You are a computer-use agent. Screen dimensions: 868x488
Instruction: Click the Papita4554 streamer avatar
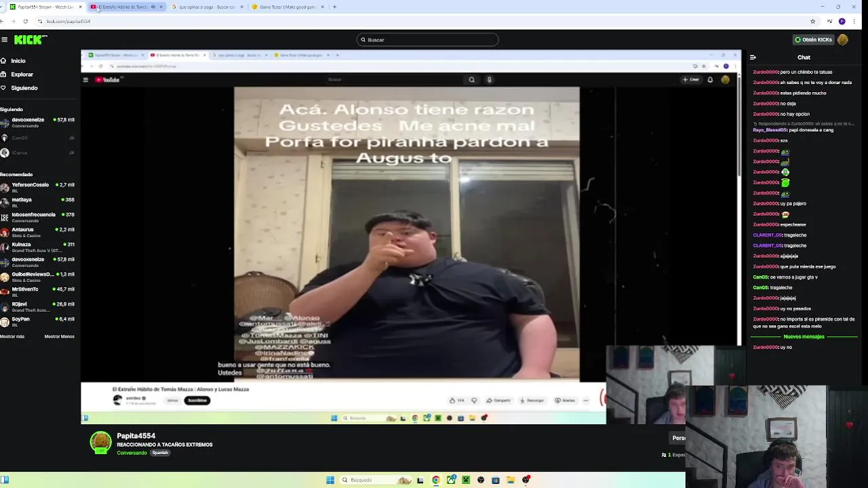coord(101,442)
